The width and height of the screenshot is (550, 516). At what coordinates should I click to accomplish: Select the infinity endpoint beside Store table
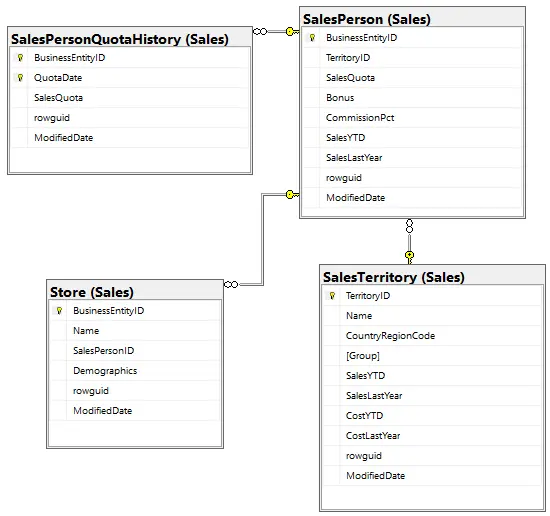click(x=231, y=284)
